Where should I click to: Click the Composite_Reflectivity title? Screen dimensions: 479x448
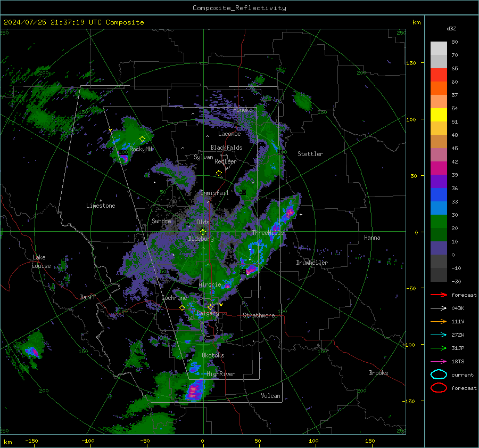240,8
